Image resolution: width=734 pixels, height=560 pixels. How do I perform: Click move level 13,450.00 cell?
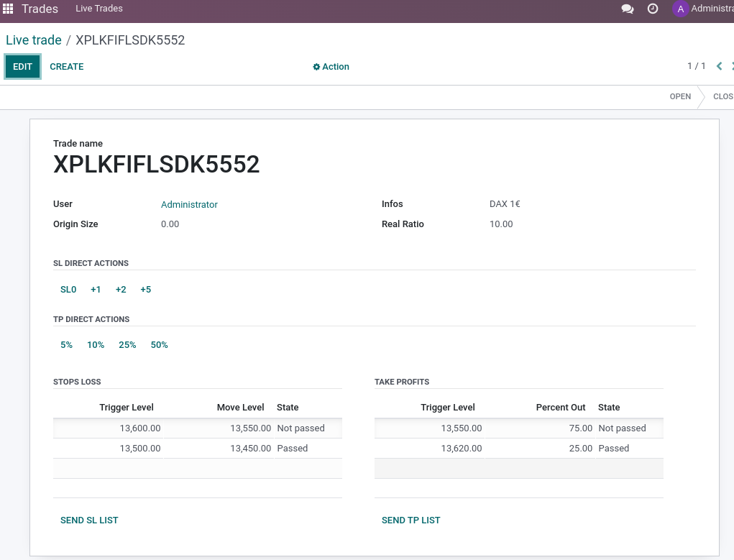(219, 448)
